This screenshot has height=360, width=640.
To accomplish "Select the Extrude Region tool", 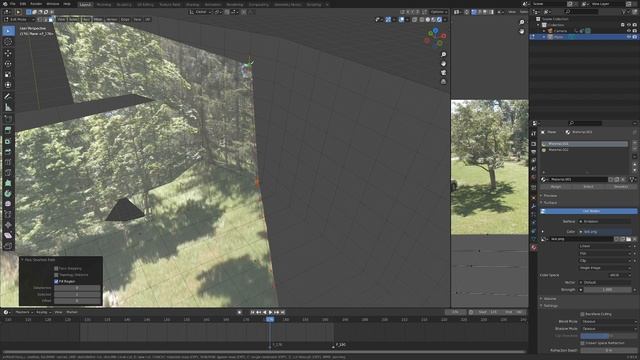I will [8, 130].
